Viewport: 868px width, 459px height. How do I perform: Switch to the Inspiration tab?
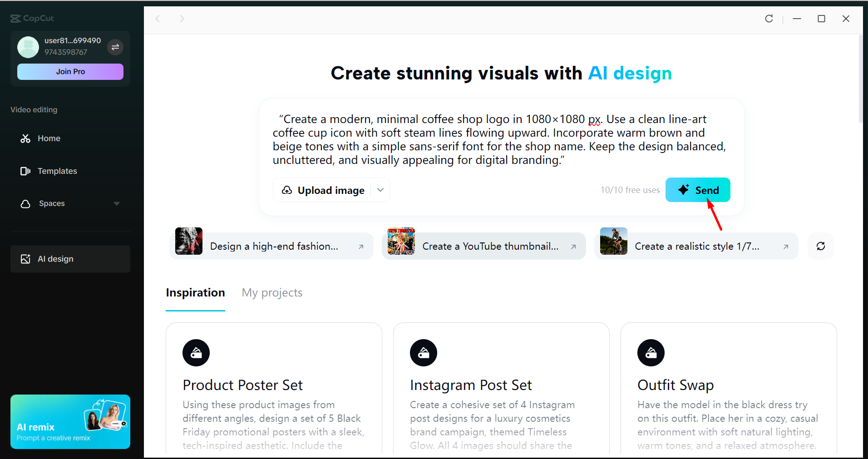195,293
